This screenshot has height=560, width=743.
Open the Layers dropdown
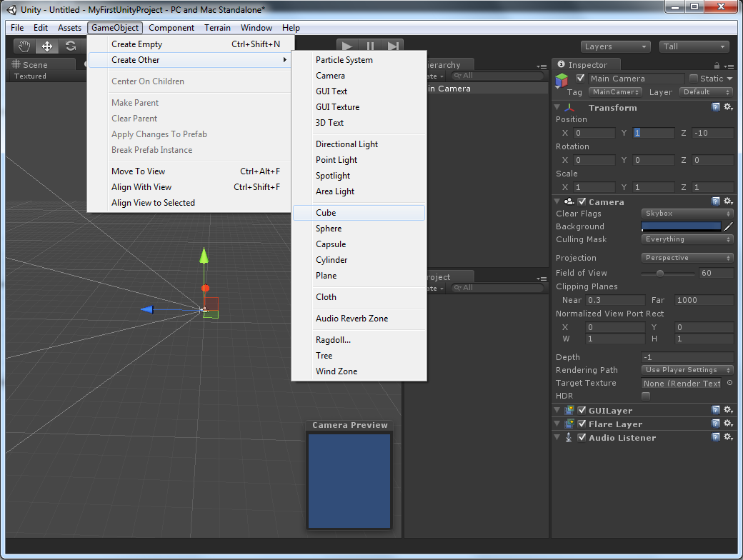point(615,46)
